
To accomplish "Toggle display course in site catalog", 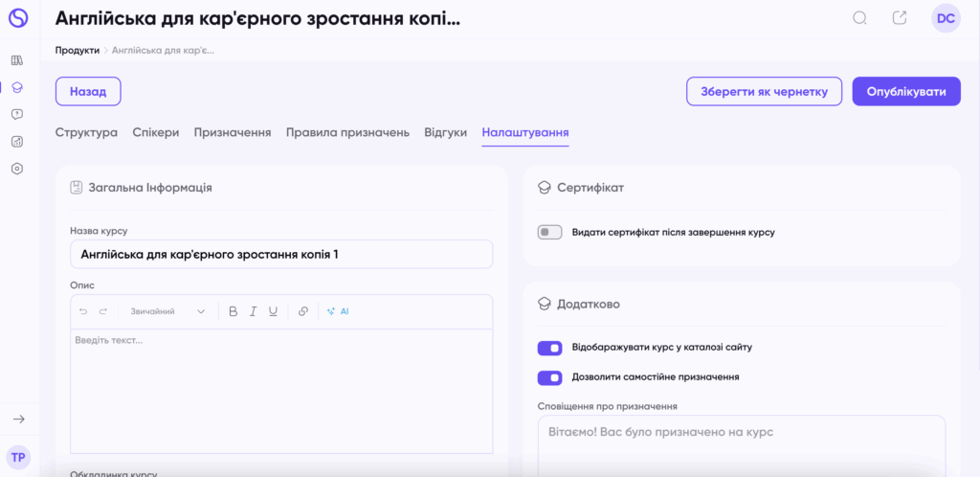I will pos(550,348).
